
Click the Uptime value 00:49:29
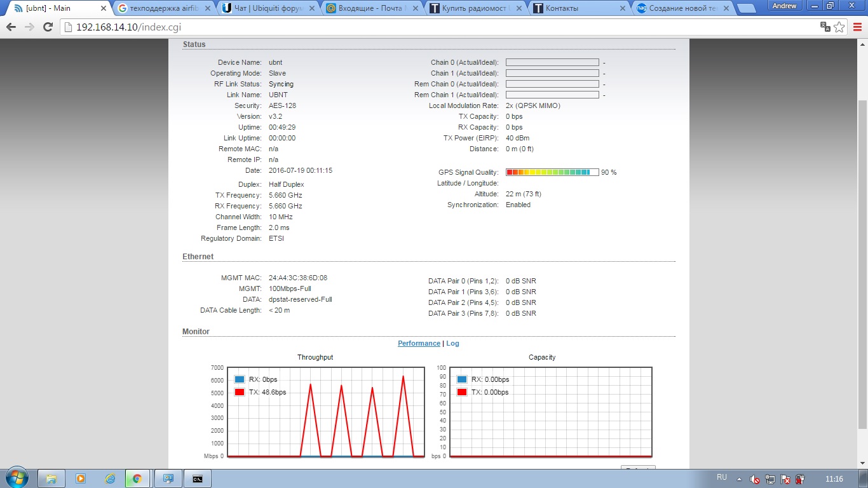click(282, 127)
